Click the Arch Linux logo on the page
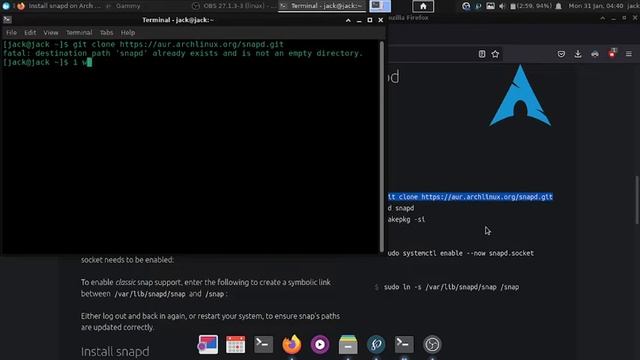Viewport: 640px width, 360px height. (x=520, y=96)
